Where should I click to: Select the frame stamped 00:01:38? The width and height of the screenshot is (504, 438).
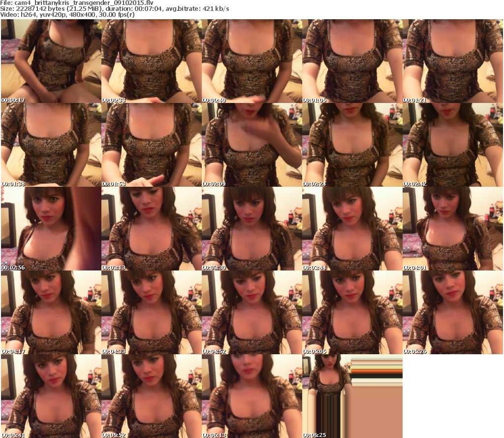pyautogui.click(x=51, y=145)
